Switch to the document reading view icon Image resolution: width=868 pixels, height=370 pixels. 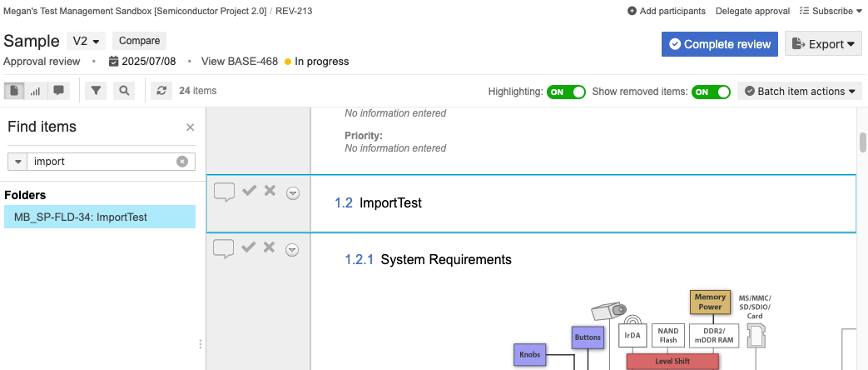coord(14,91)
